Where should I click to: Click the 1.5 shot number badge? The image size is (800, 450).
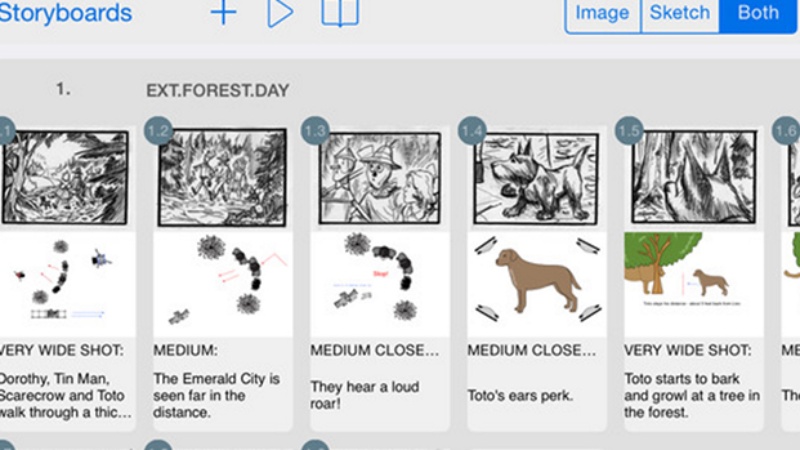[629, 131]
